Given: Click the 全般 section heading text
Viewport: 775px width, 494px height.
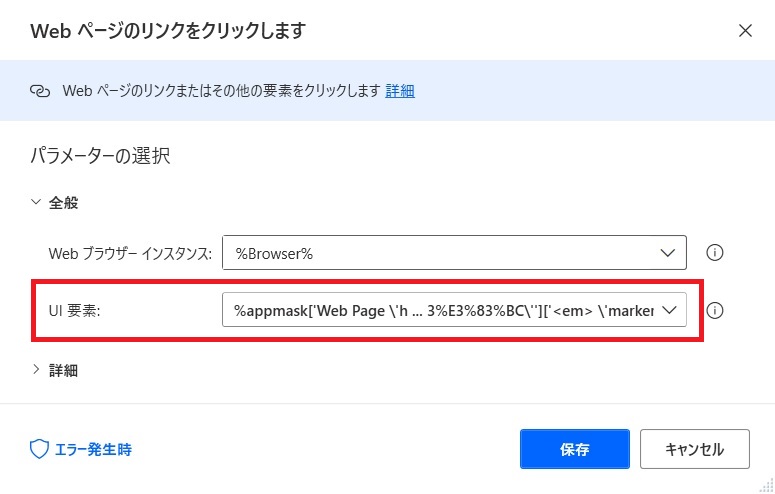Looking at the screenshot, I should [x=63, y=203].
